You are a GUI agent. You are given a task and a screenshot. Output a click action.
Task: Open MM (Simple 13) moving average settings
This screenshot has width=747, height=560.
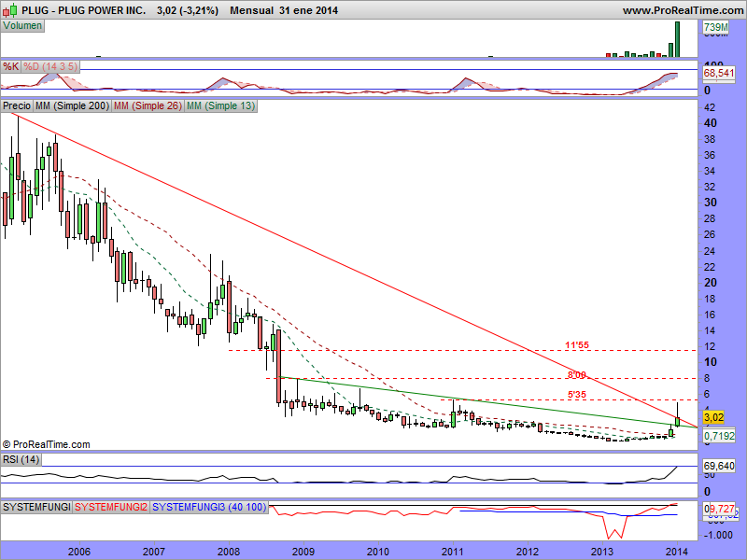(220, 105)
